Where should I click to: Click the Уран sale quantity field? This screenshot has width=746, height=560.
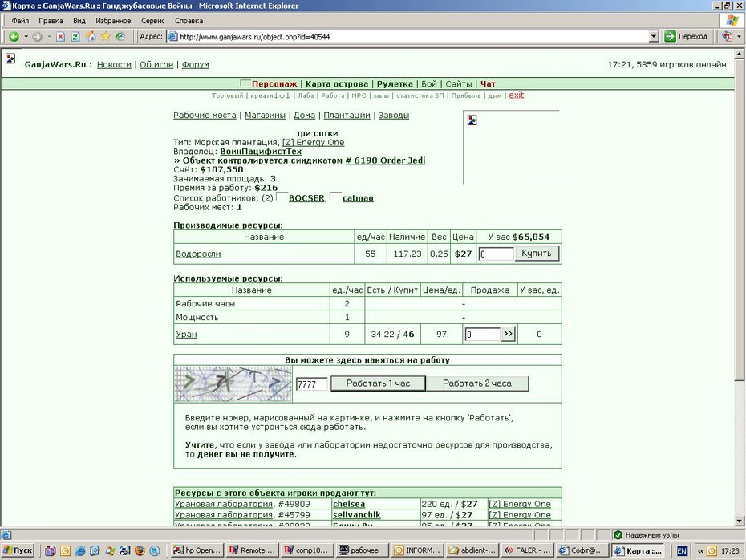tap(482, 334)
